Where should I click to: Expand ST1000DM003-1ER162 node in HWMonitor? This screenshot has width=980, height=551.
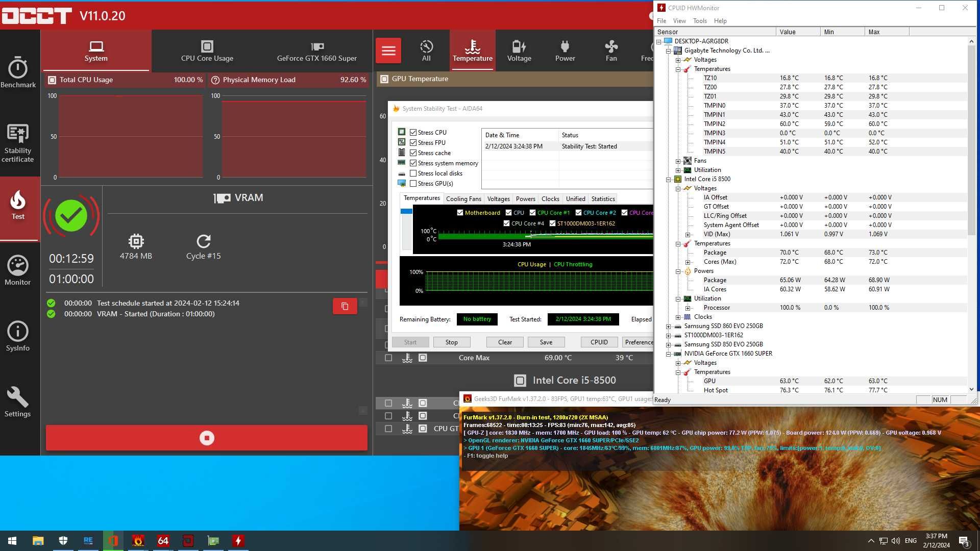click(x=668, y=335)
